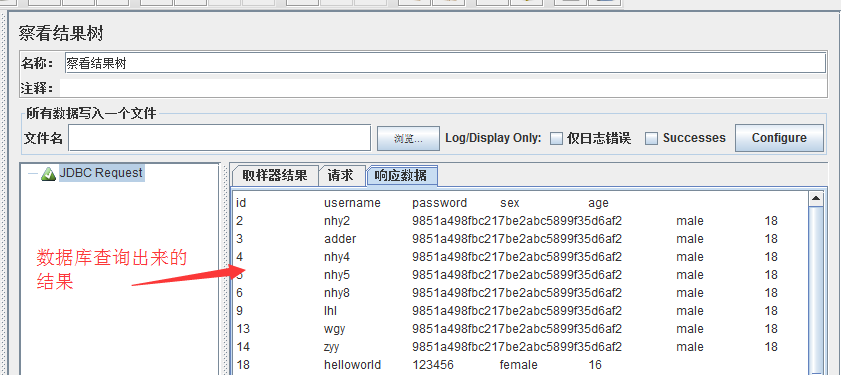Viewport: 841px width, 375px height.
Task: Click the password hash in lhl row
Action: pos(517,311)
